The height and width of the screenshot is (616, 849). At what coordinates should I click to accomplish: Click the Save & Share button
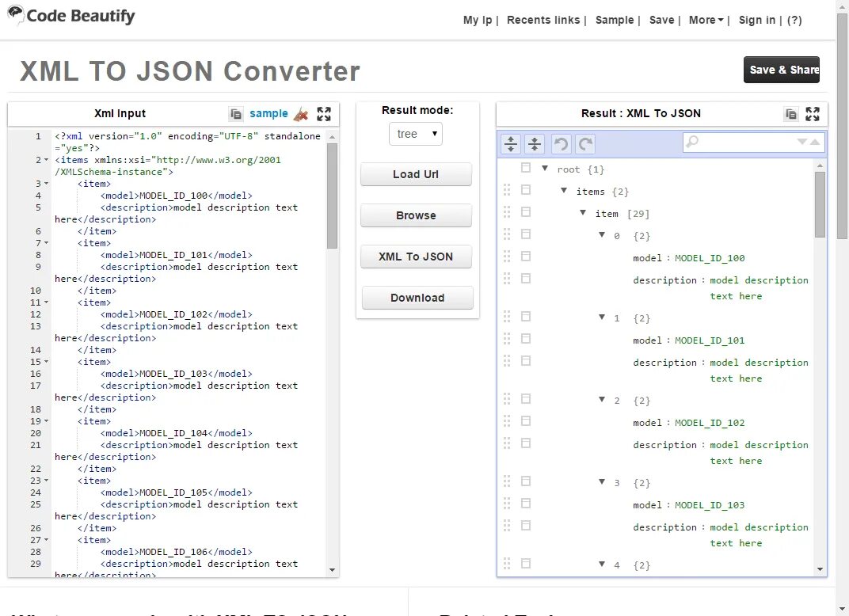[782, 70]
